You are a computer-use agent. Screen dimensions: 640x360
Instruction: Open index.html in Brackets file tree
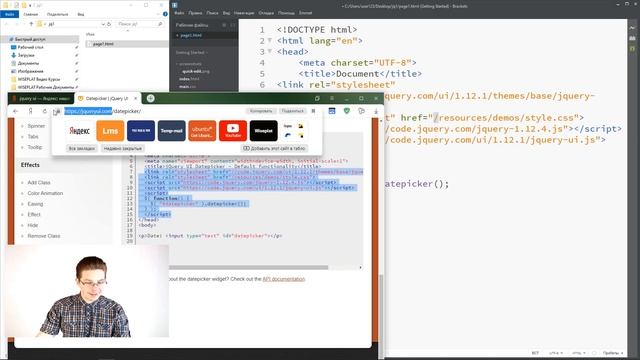pos(189,79)
